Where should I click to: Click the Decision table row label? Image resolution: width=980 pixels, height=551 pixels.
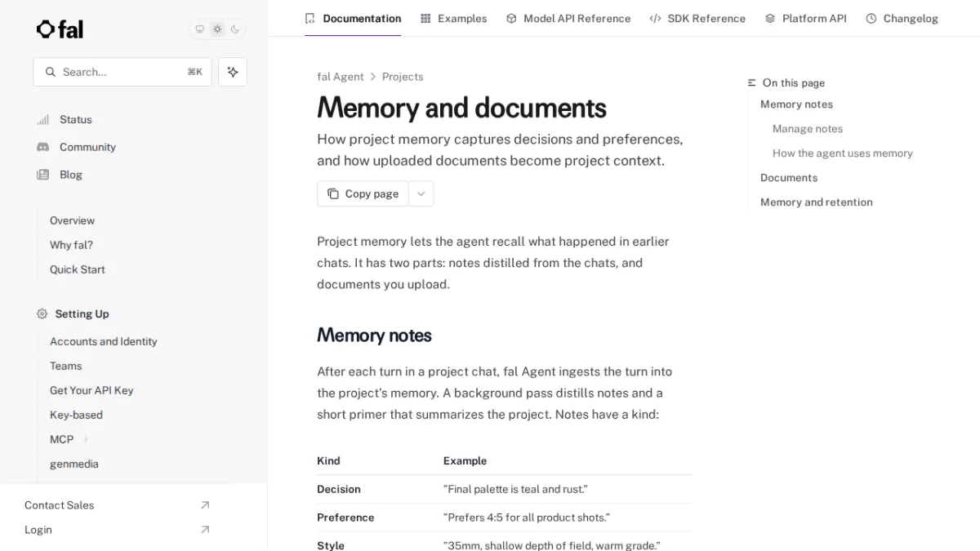(339, 489)
